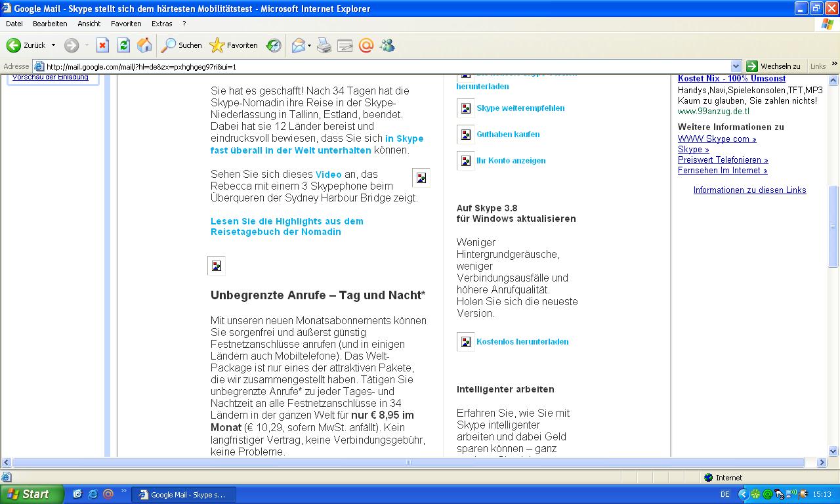
Task: Open the Windows Start menu
Action: 31,494
